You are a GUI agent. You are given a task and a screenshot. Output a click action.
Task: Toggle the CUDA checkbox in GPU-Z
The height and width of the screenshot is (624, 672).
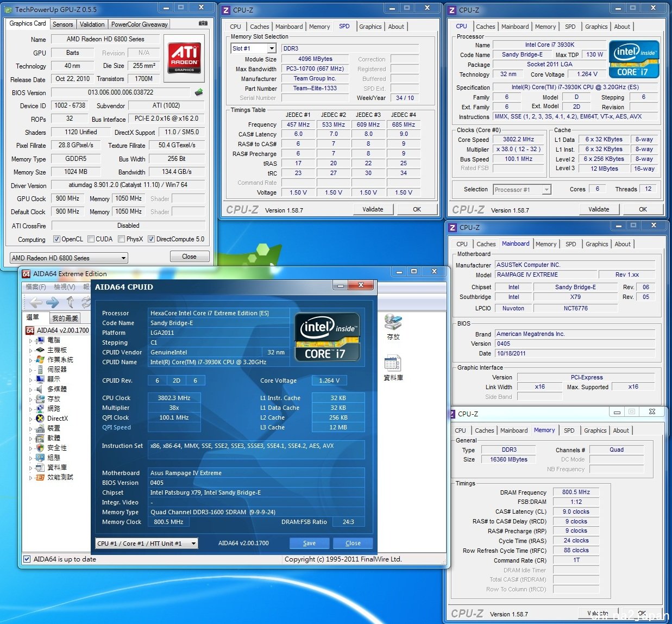coord(91,239)
